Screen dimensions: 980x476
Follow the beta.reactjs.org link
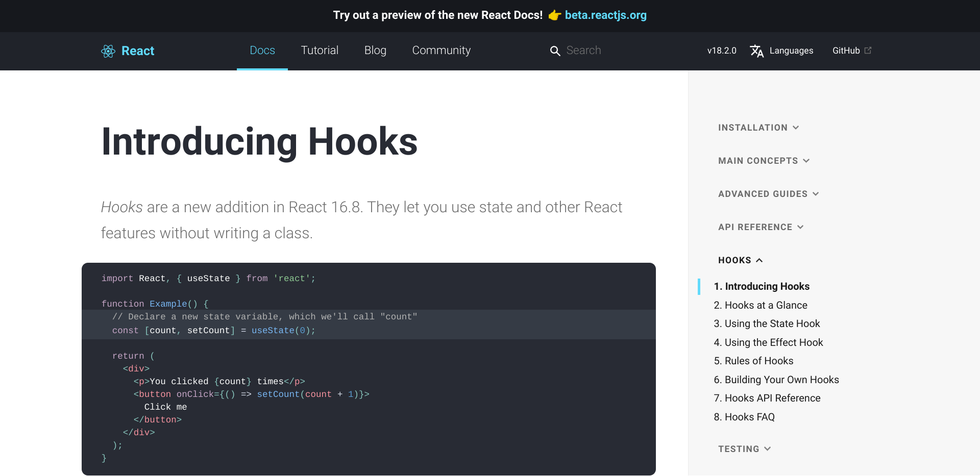(x=606, y=15)
